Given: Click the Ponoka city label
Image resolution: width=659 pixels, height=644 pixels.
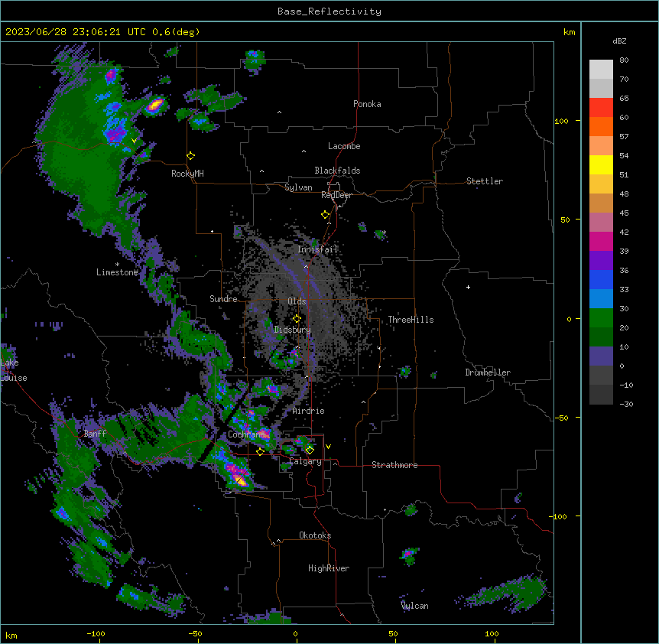Looking at the screenshot, I should click(x=367, y=104).
